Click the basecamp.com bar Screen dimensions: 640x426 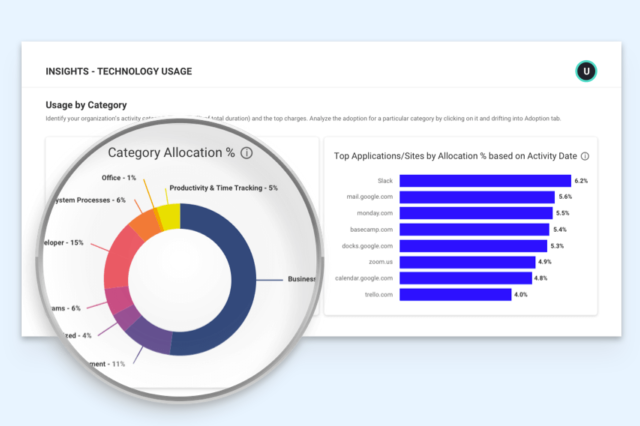click(x=474, y=229)
